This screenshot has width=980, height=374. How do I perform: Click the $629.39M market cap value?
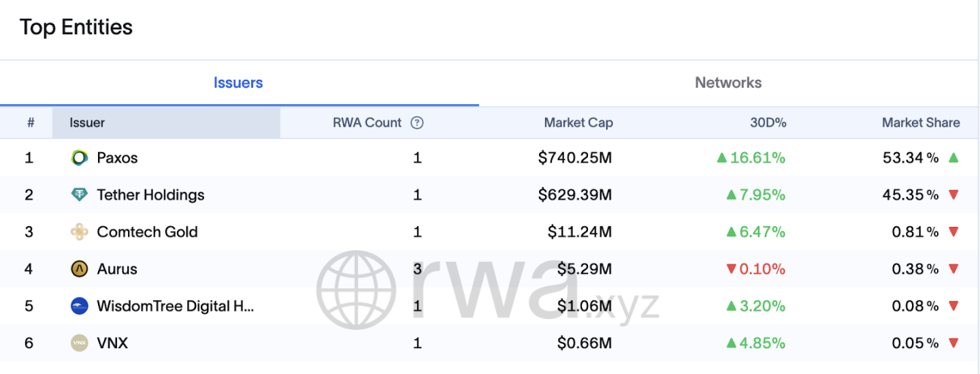(575, 195)
